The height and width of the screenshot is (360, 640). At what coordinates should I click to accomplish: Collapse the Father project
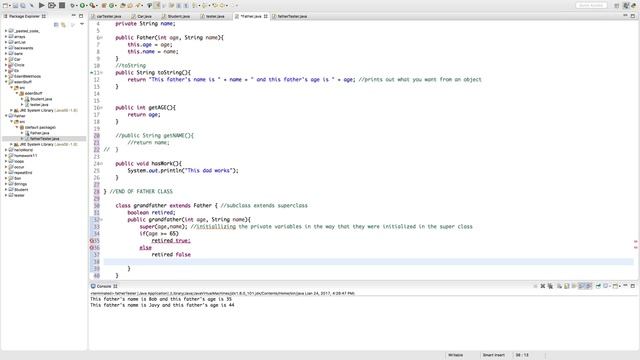6,116
